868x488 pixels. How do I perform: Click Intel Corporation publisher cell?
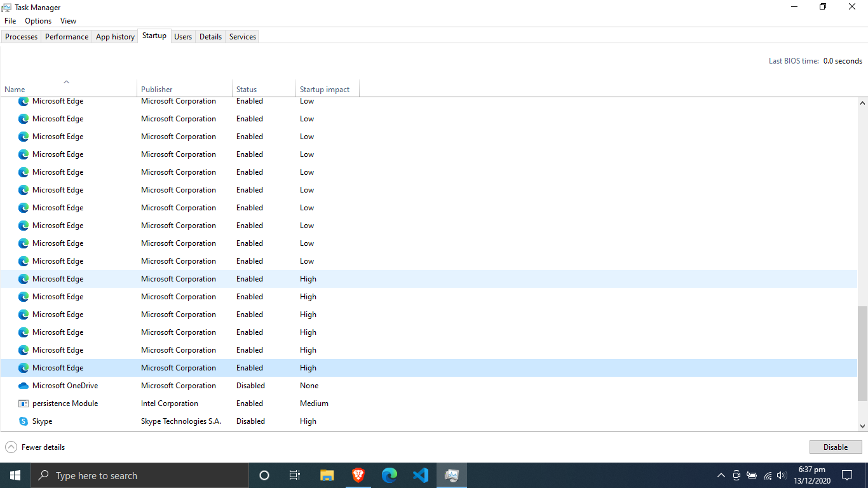pos(170,403)
